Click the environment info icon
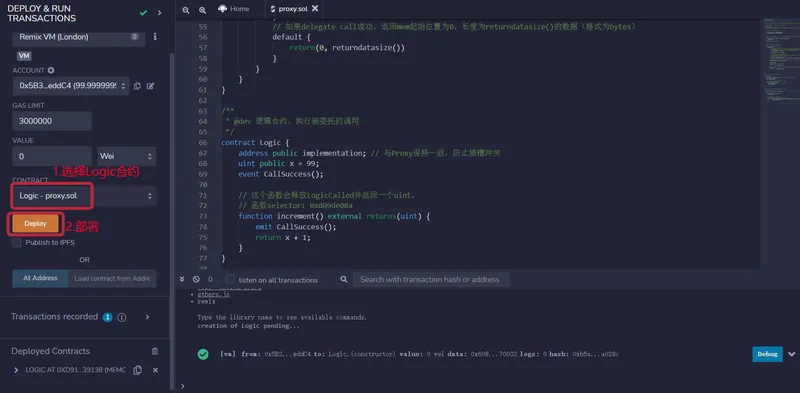The width and height of the screenshot is (800, 393). pyautogui.click(x=155, y=37)
